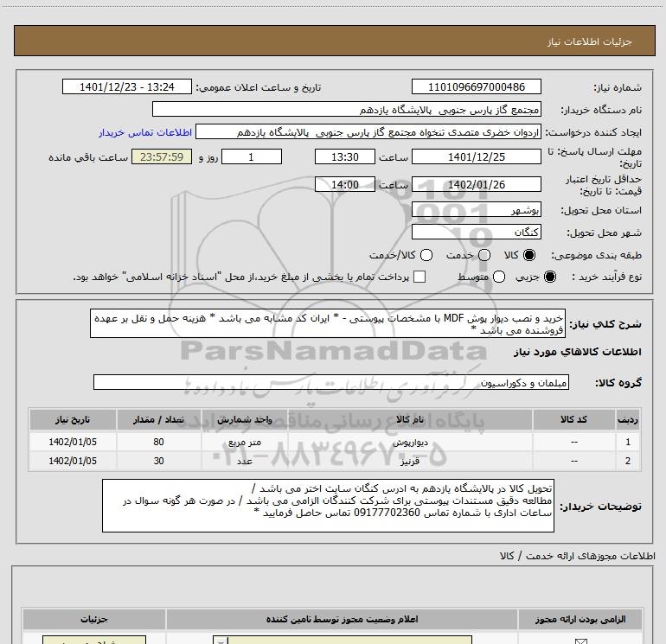This screenshot has height=644, width=666.
Task: Click response deadline date 1401/12/25
Action: [476, 156]
